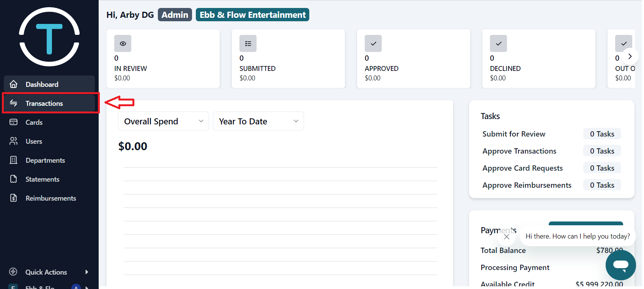Image resolution: width=644 pixels, height=289 pixels.
Task: Click the checkmark icon on Approved card
Action: [x=373, y=44]
